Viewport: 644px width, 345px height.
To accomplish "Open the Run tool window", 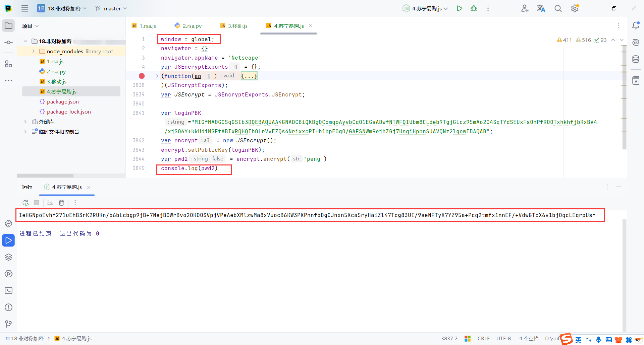I will pos(8,240).
